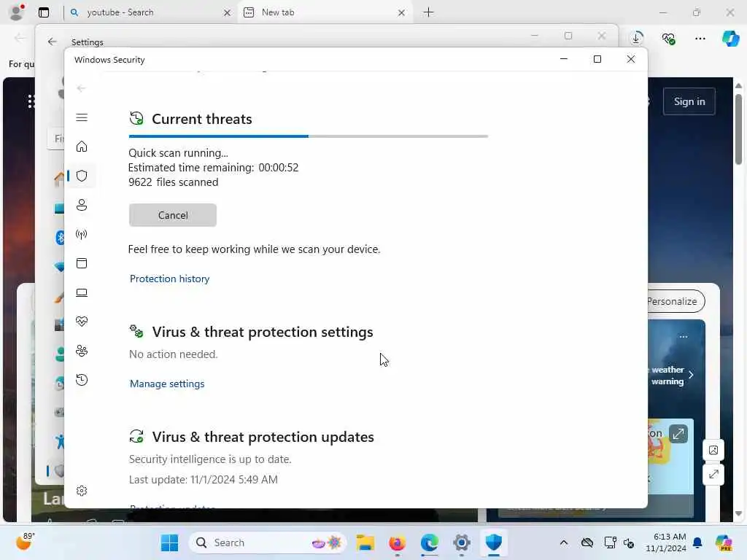Viewport: 747px width, 560px height.
Task: Open App & browser control window icon
Action: tap(82, 263)
